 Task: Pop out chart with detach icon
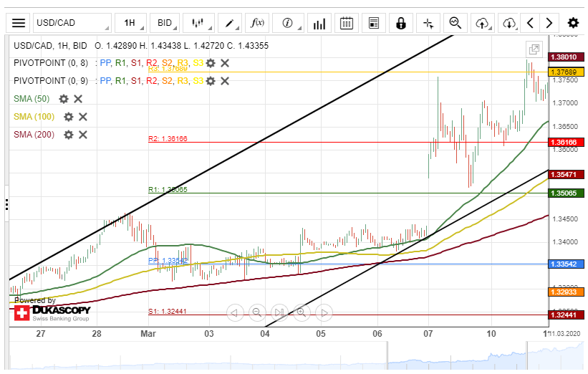tap(534, 49)
